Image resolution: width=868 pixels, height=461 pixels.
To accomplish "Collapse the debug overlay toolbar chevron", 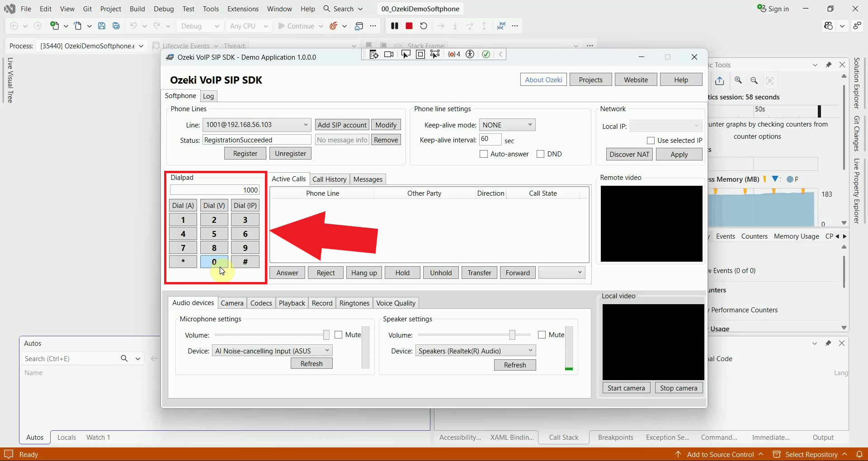I will [500, 55].
